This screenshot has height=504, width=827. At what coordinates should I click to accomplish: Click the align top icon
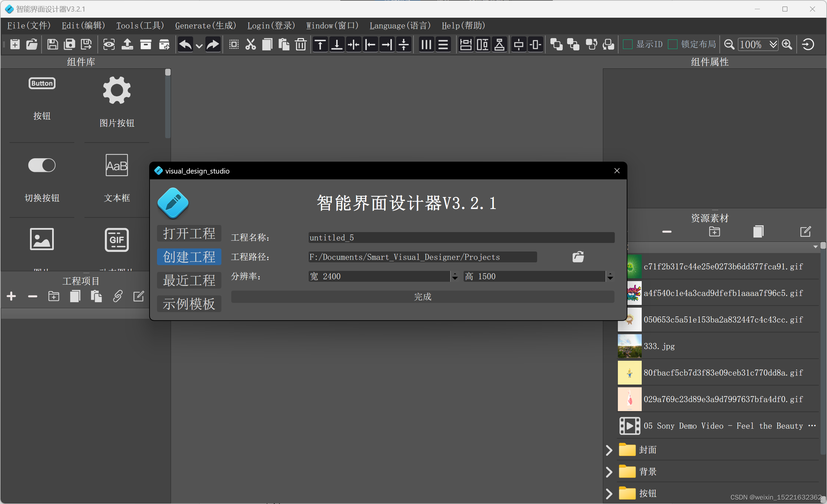tap(320, 45)
